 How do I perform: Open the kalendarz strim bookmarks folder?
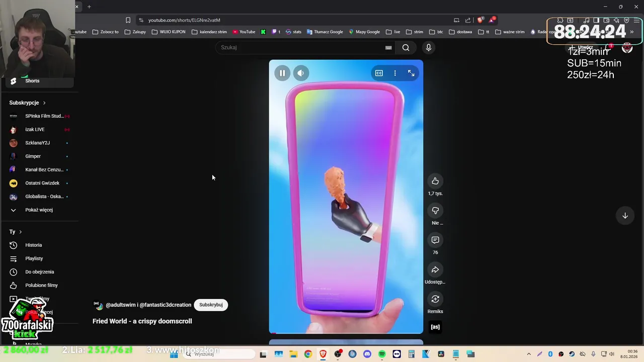209,32
